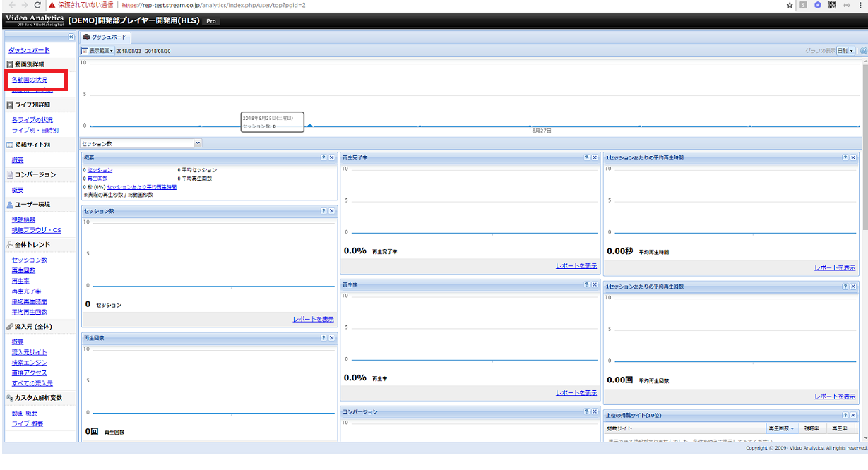The width and height of the screenshot is (868, 470).
Task: Open the 日別 graph display dropdown
Action: pos(845,51)
